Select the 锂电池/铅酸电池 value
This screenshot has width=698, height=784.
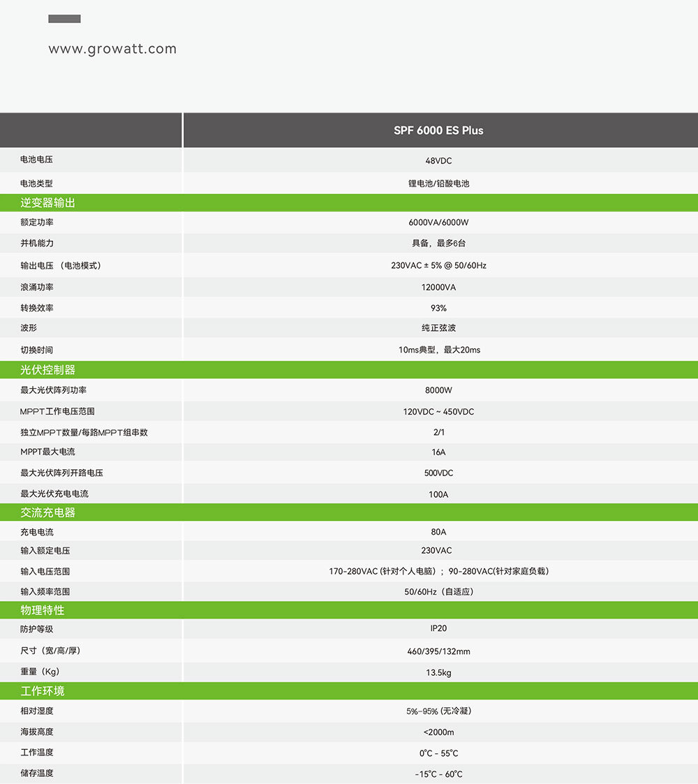(438, 184)
